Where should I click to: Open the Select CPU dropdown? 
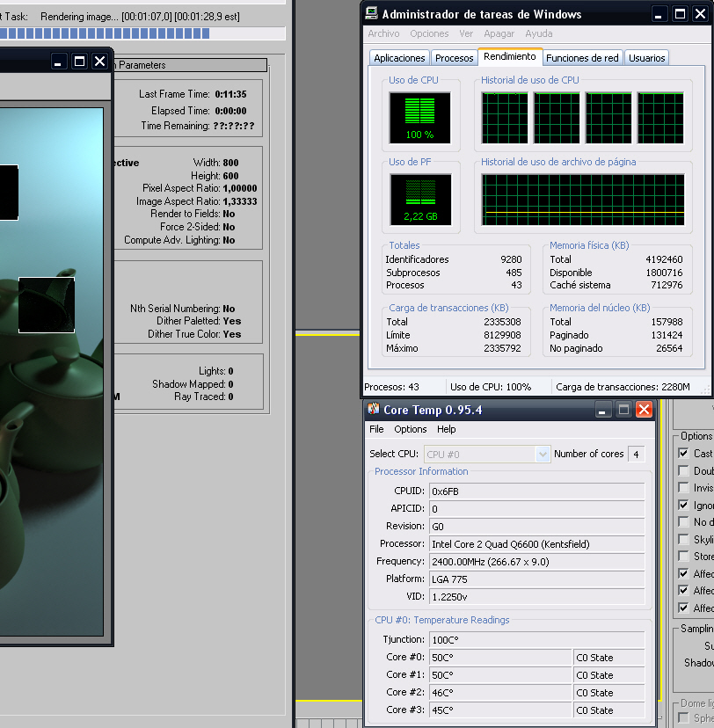487,454
